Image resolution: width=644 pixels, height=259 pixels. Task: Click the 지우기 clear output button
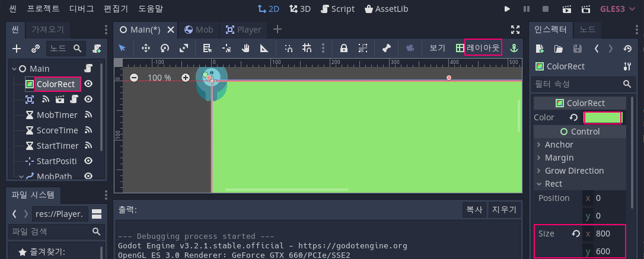click(504, 209)
